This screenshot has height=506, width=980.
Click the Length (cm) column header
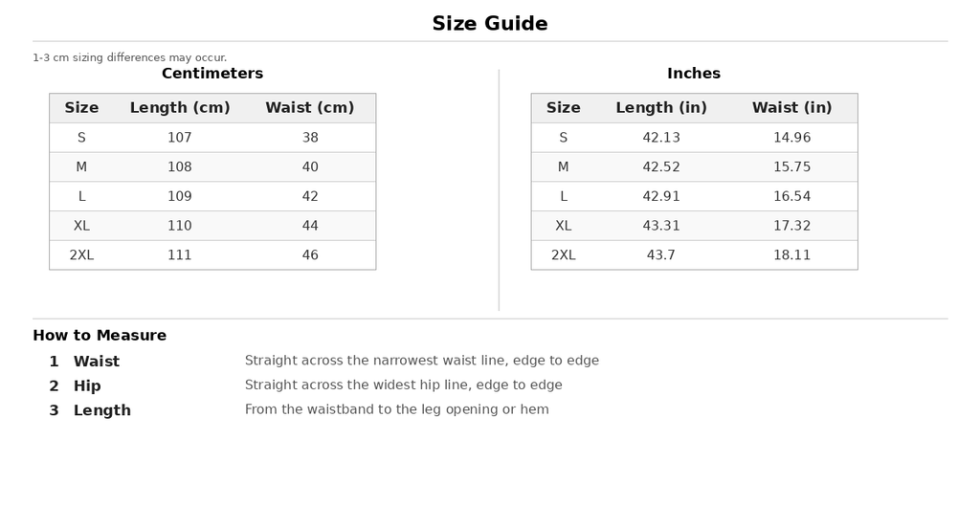pos(180,108)
